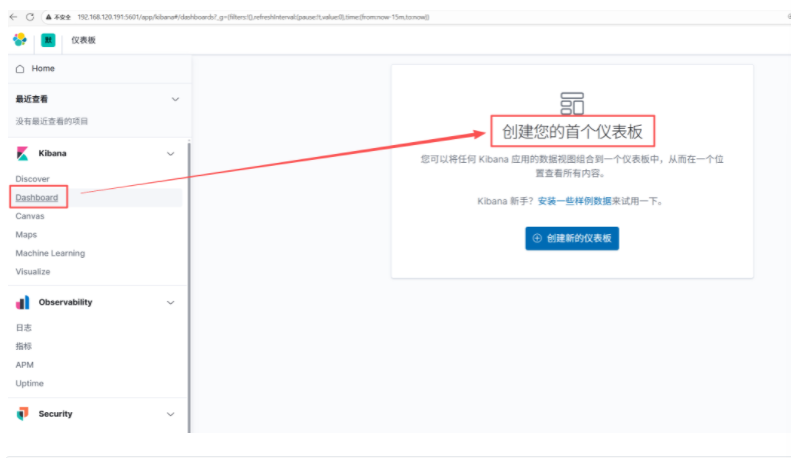Follow the 安装一些样例数据 link
The height and width of the screenshot is (458, 791).
[574, 201]
